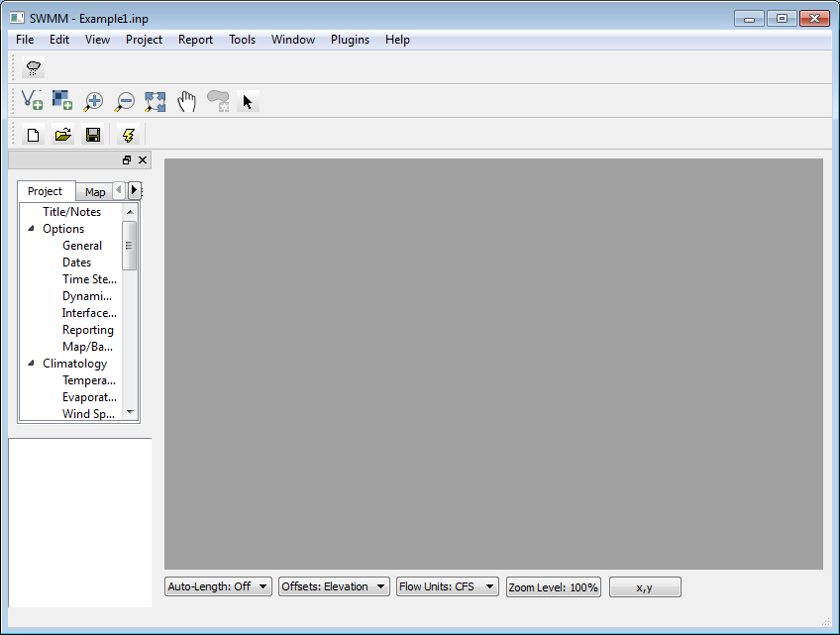
Task: Open the Plugins menu
Action: click(x=350, y=40)
